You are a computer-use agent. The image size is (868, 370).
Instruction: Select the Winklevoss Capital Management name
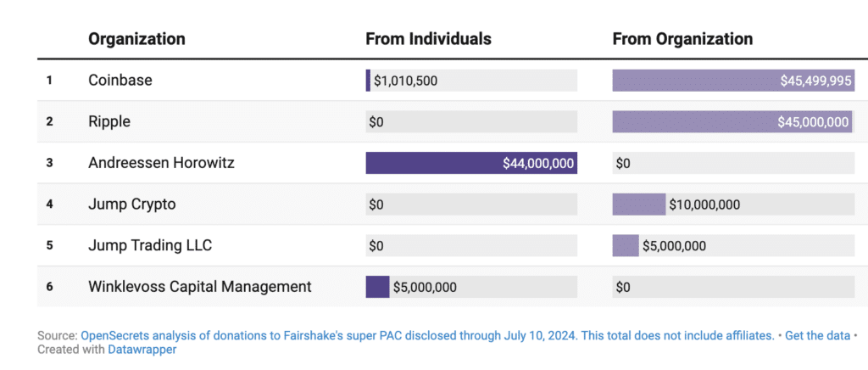(199, 287)
